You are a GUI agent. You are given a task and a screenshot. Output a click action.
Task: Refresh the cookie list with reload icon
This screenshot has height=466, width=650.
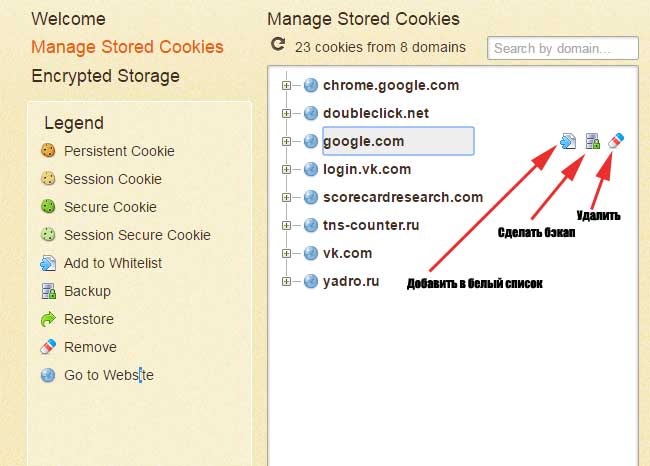[278, 46]
